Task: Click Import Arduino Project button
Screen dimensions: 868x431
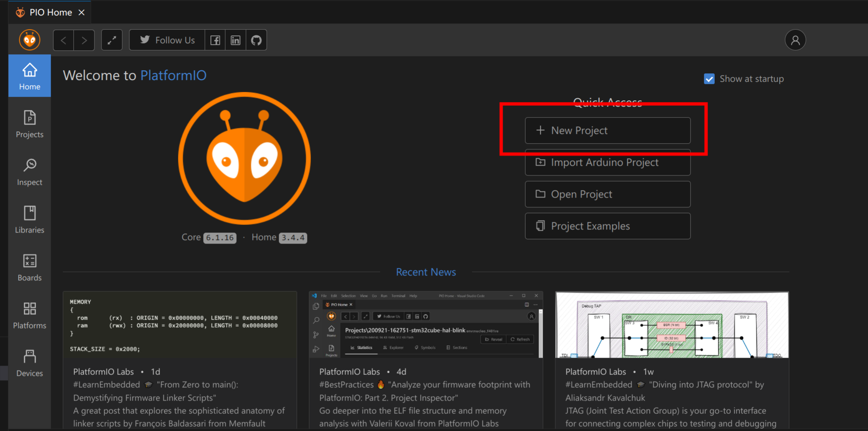Action: tap(607, 162)
